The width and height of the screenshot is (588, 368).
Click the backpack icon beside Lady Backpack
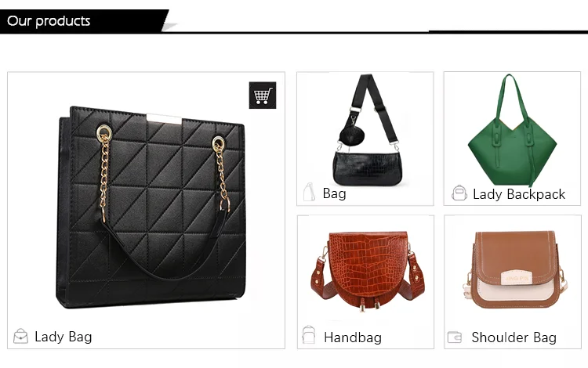459,193
